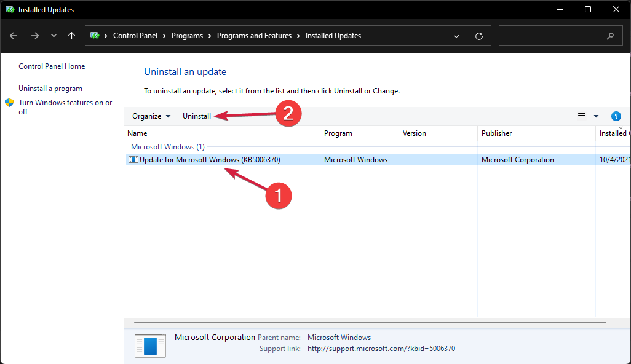This screenshot has height=364, width=631.
Task: Click Microsoft Corporation in Publisher column
Action: [517, 160]
